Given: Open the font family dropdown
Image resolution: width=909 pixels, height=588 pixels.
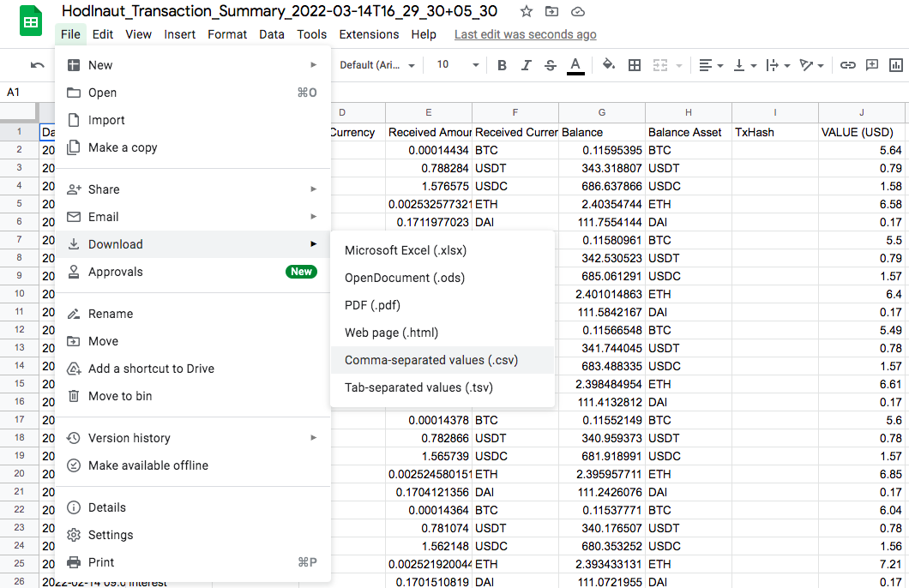Looking at the screenshot, I should pyautogui.click(x=377, y=65).
